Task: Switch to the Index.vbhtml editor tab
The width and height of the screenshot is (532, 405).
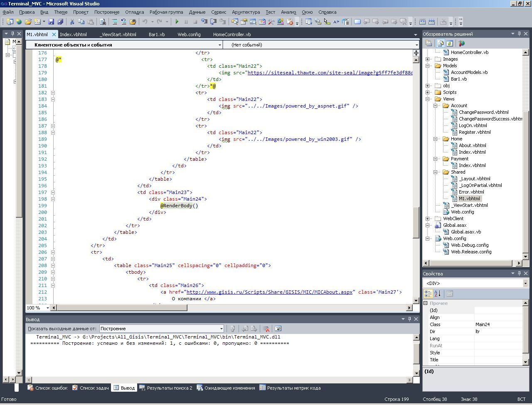Action: tap(73, 34)
